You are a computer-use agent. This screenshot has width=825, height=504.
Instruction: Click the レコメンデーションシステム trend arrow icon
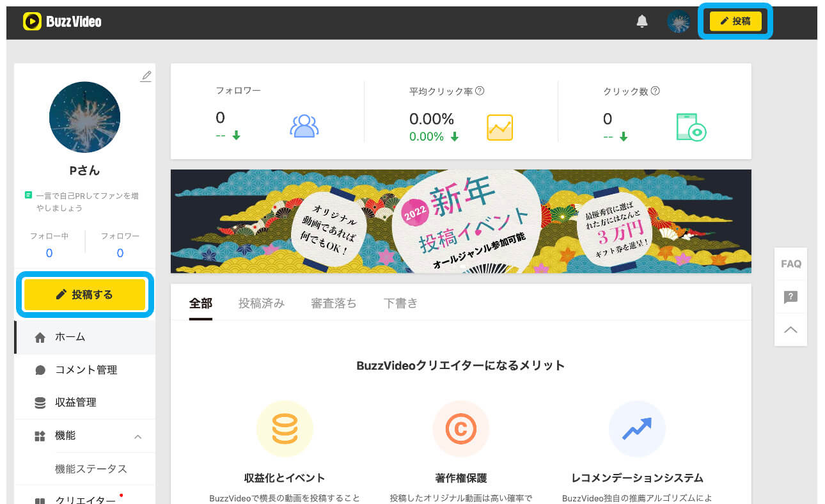(x=637, y=429)
